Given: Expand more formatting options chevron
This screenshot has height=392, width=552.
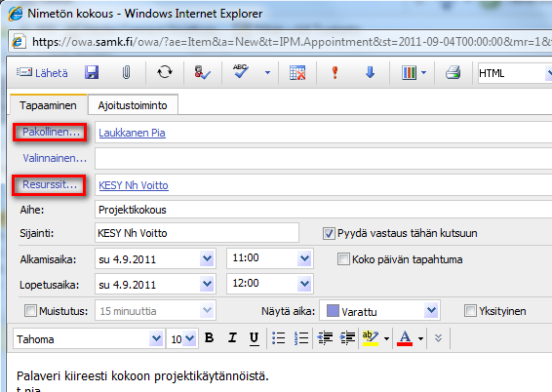Looking at the screenshot, I should point(438,338).
